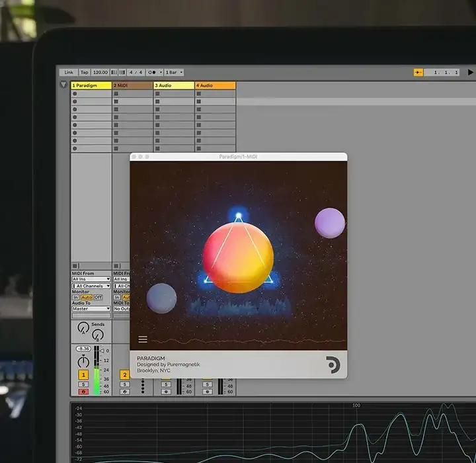The width and height of the screenshot is (476, 463).
Task: Click the Send B knob on the Paradigm track
Action: pos(97,335)
